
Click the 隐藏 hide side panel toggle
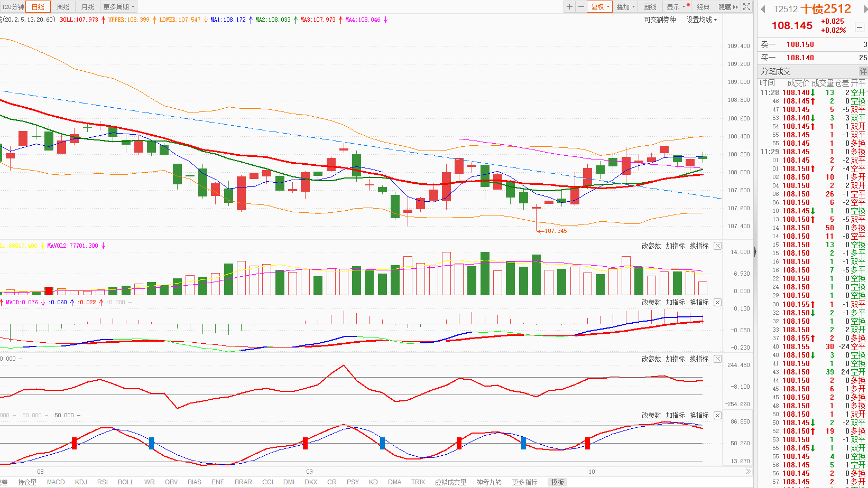(x=728, y=7)
